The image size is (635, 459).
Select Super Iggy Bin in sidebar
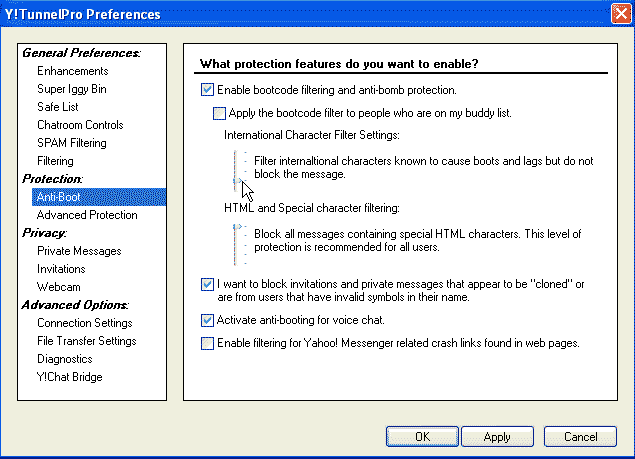72,89
